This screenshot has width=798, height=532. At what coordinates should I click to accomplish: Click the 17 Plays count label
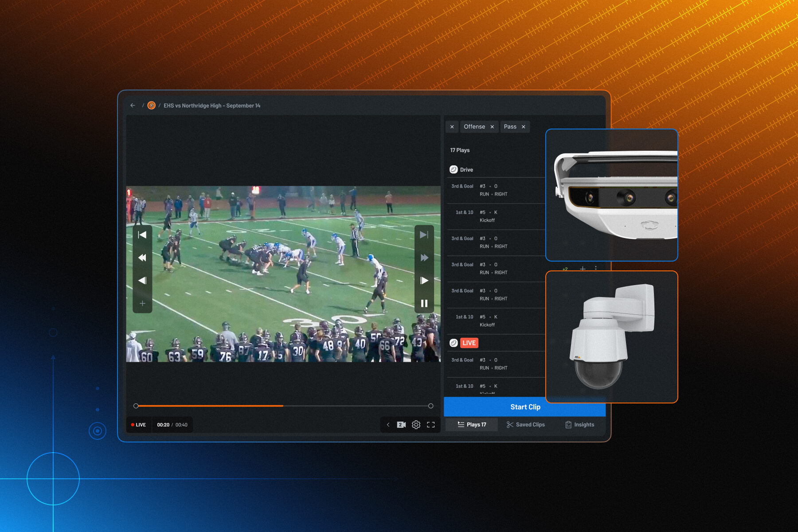460,150
